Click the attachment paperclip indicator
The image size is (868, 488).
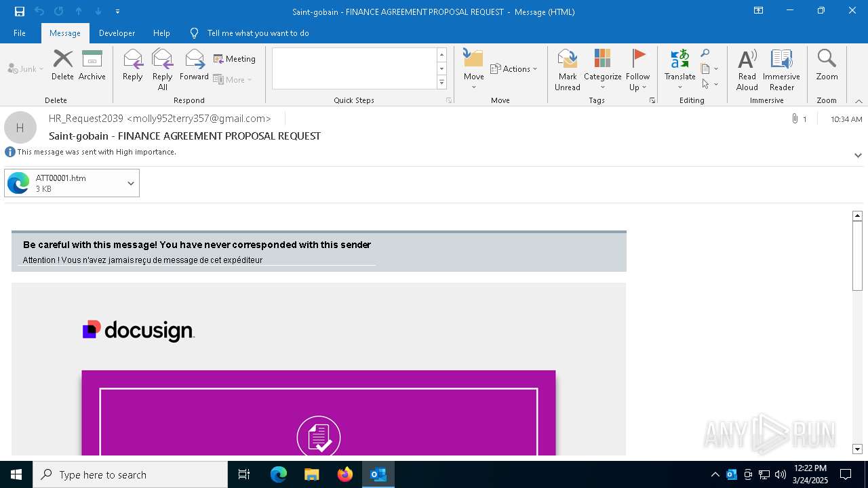coord(798,119)
